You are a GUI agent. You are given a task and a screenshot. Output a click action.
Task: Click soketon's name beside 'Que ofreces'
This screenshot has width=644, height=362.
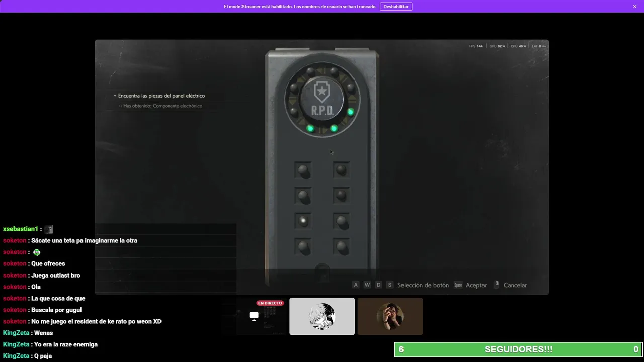[x=15, y=264]
